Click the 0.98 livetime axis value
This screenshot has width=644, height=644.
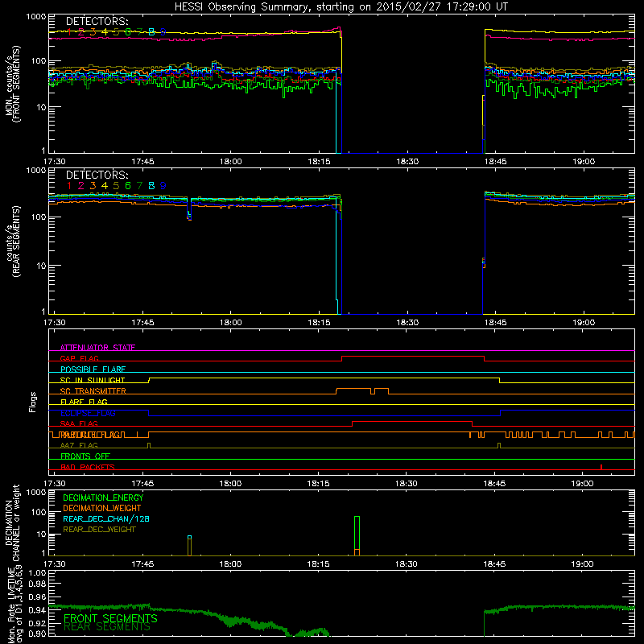tap(37, 584)
